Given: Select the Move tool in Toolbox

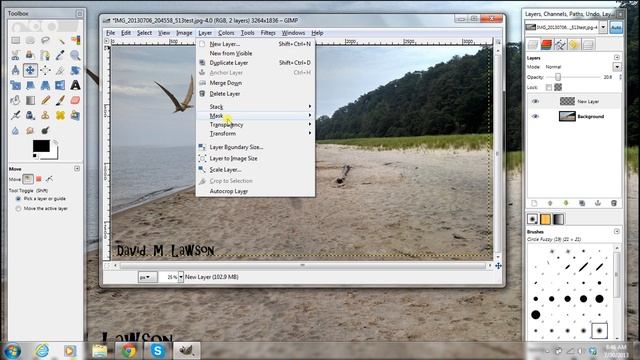Looking at the screenshot, I should point(30,70).
